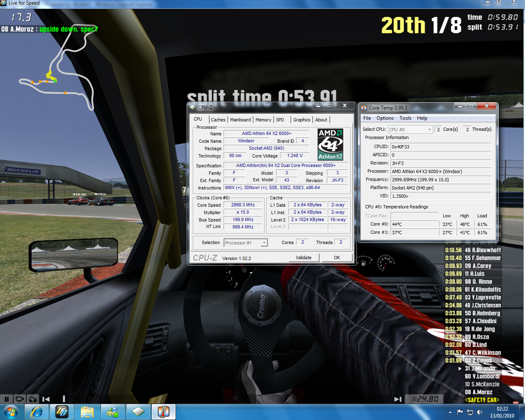Click the CPU-Z Name field value
This screenshot has height=420, width=525.
(267, 133)
